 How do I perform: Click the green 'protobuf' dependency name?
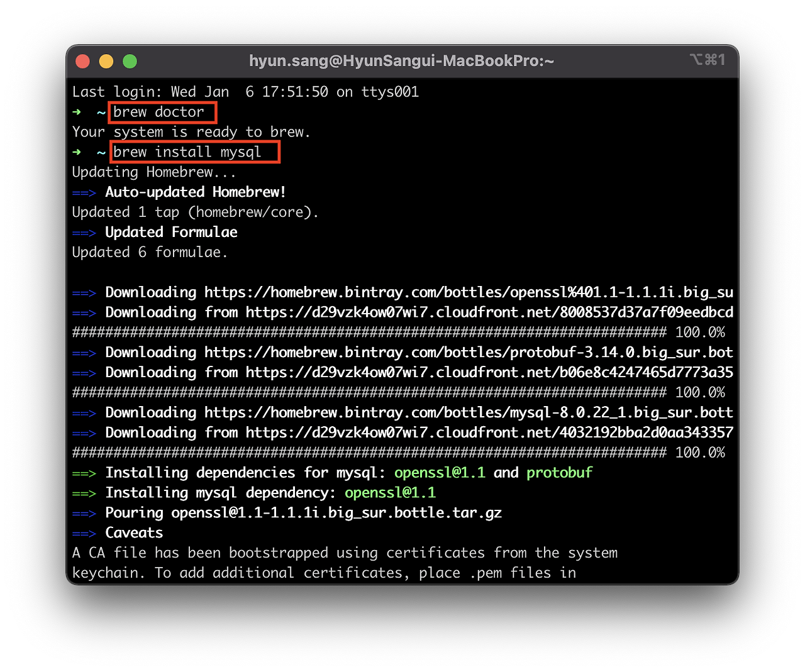[x=559, y=473]
